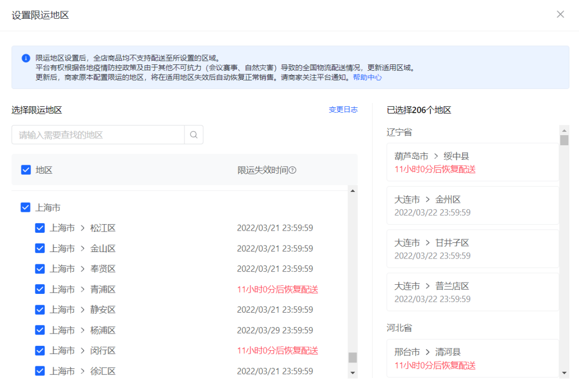Open the 变更日志 link

pyautogui.click(x=343, y=109)
